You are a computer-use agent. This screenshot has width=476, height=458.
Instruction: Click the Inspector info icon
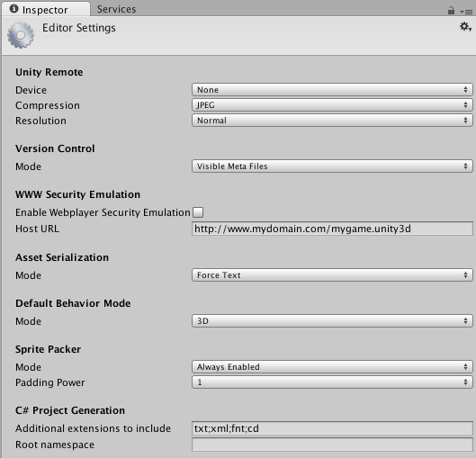pos(14,9)
